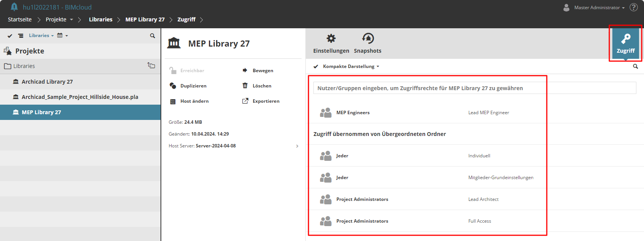Click the Host ändern icon
Screen dimensions: 644x241
click(x=173, y=101)
